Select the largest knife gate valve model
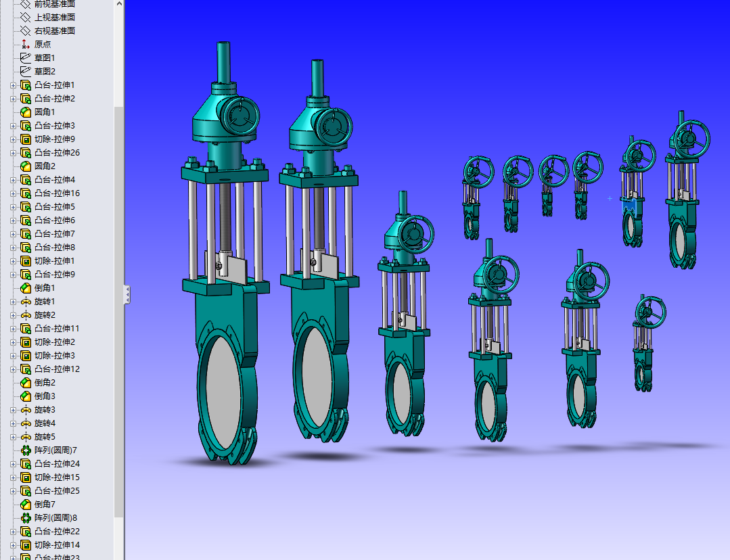This screenshot has height=560, width=730. pos(225,254)
